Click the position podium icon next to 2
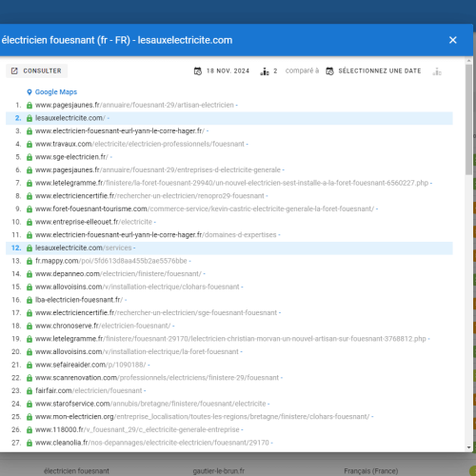Image resolution: width=476 pixels, height=476 pixels. tap(265, 71)
